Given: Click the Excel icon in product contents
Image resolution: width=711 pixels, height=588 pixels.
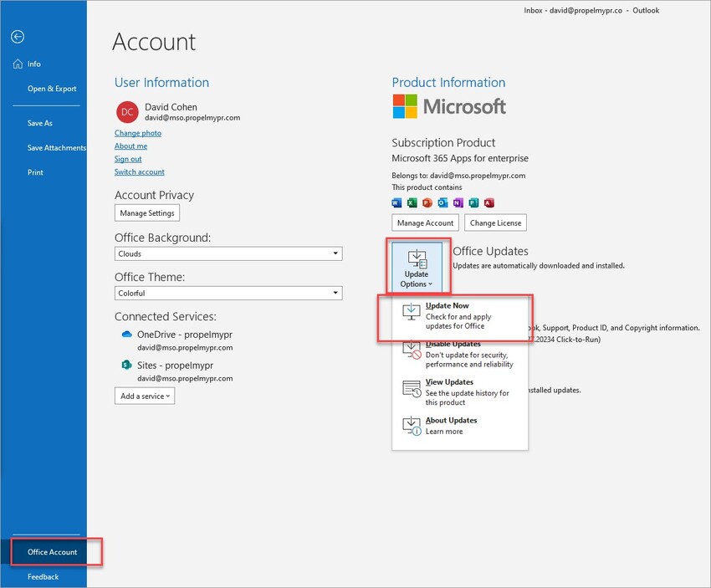Looking at the screenshot, I should pyautogui.click(x=411, y=202).
